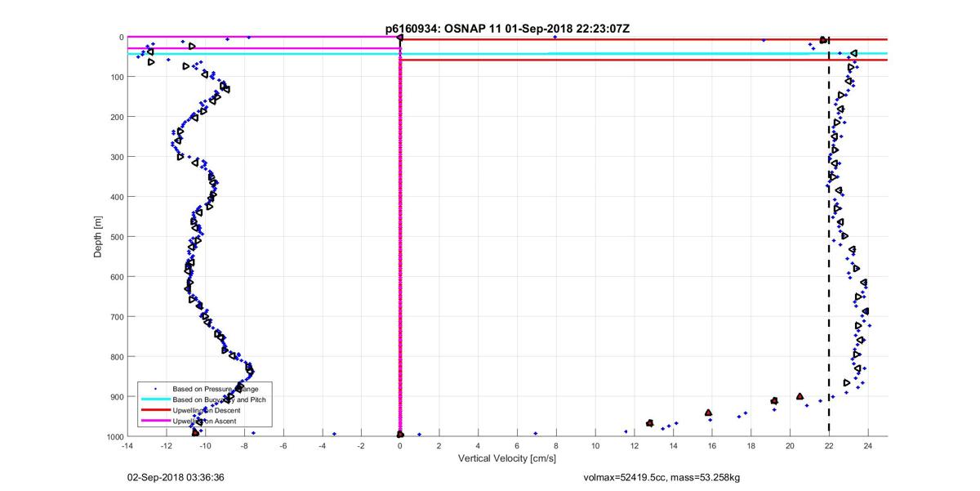The width and height of the screenshot is (980, 491).
Task: Click x-axis tick label '-10'
Action: (x=205, y=446)
